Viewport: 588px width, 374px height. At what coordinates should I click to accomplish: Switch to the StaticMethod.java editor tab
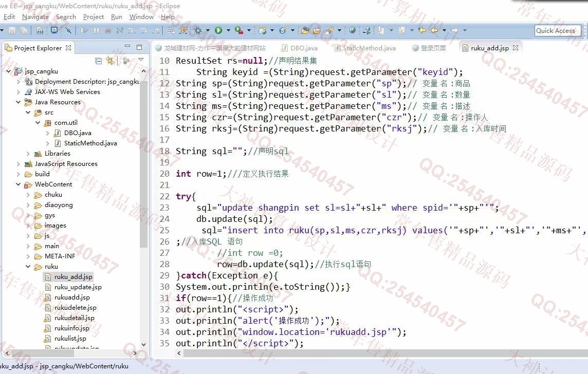click(365, 48)
